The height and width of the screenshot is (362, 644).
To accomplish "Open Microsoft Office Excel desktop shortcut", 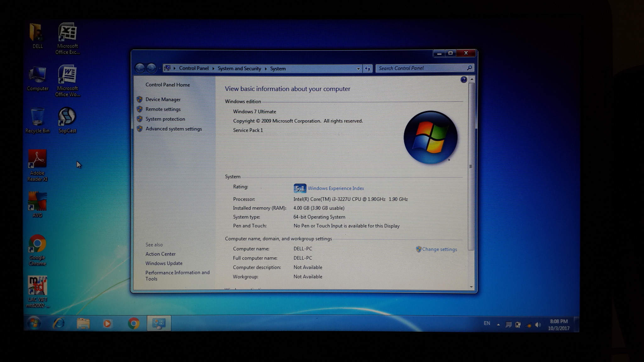I will coord(67,38).
